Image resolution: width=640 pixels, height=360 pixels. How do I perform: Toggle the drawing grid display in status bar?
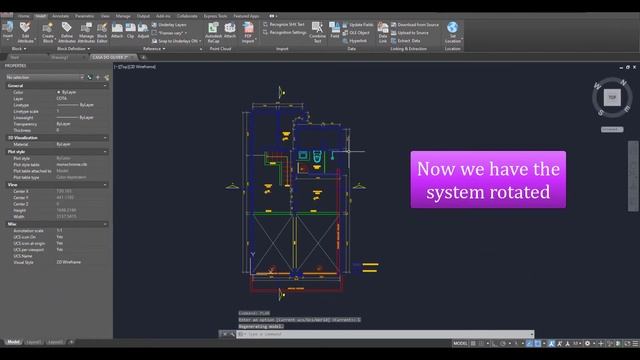[x=473, y=344]
